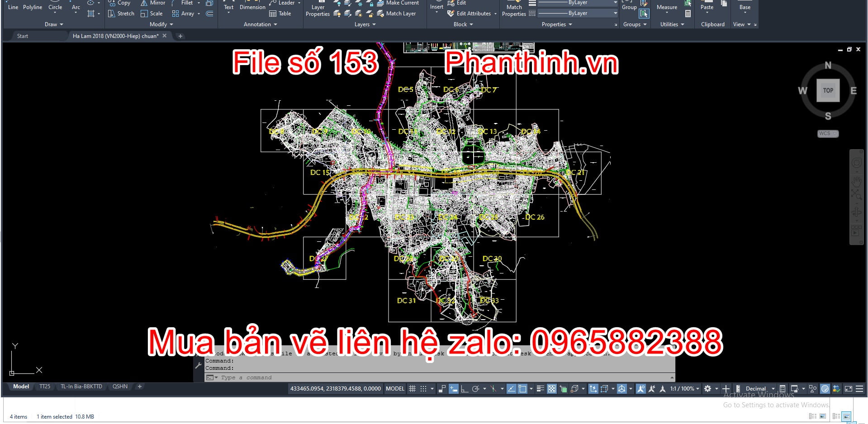Click the Scale tool
The width and height of the screenshot is (868, 424).
tap(152, 14)
